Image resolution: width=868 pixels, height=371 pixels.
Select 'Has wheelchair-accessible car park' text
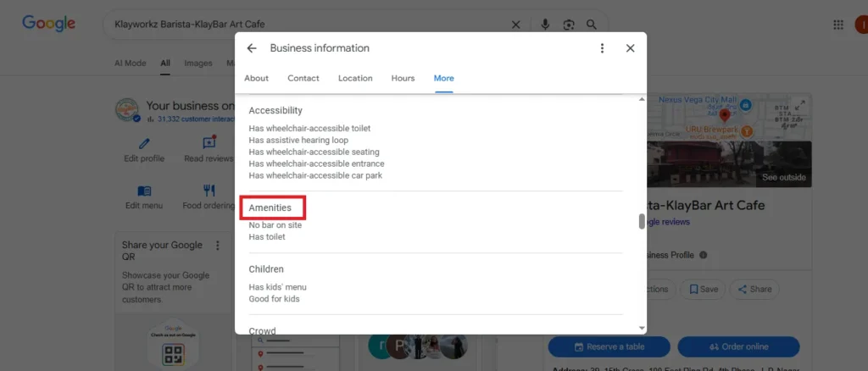(315, 175)
